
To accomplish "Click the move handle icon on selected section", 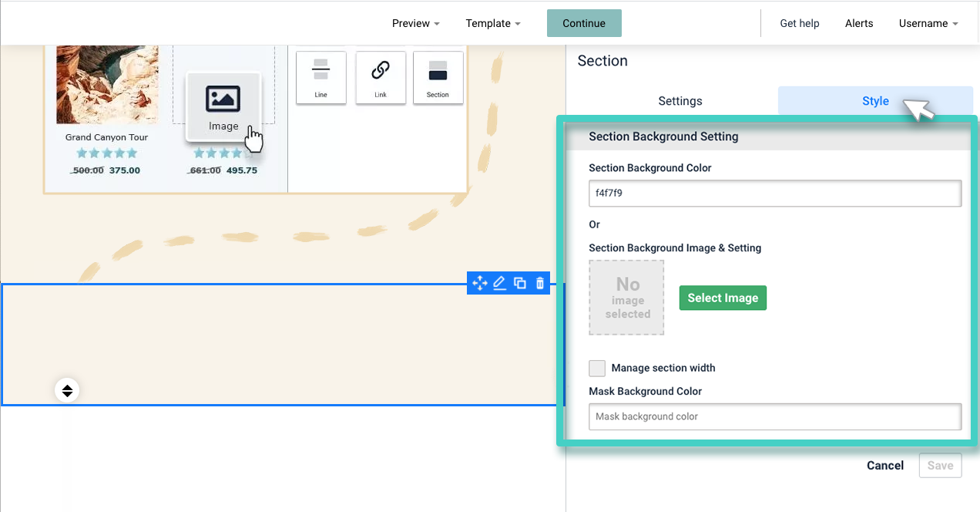I will pos(479,283).
